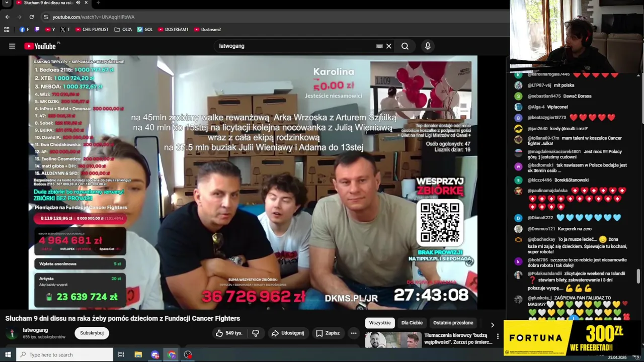Screen dimensions: 644x362
Task: Select the Ostatnio przesłane filter chip
Action: (x=453, y=323)
